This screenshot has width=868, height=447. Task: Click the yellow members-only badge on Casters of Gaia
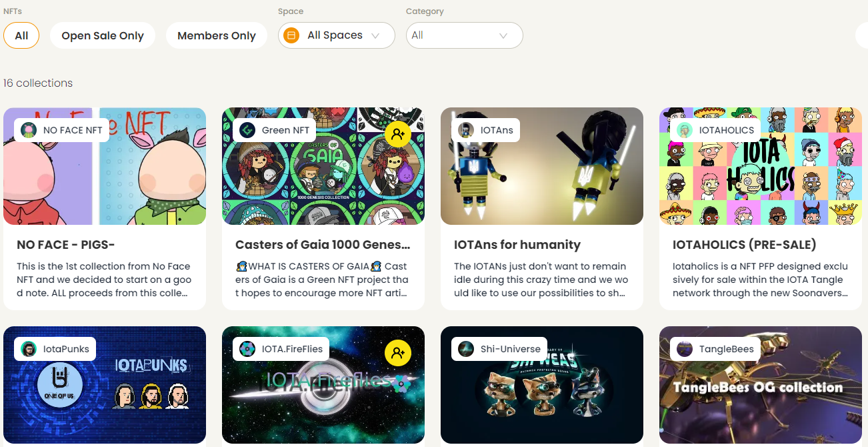(x=398, y=134)
